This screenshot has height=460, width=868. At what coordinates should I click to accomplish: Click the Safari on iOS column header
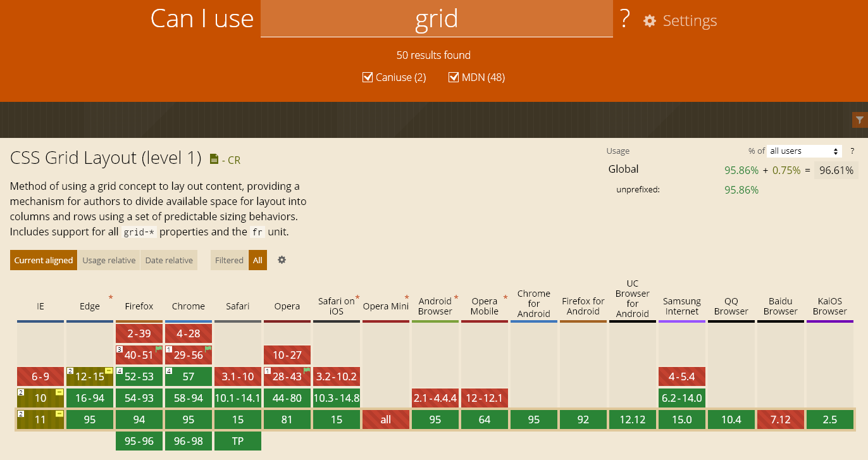(x=337, y=306)
